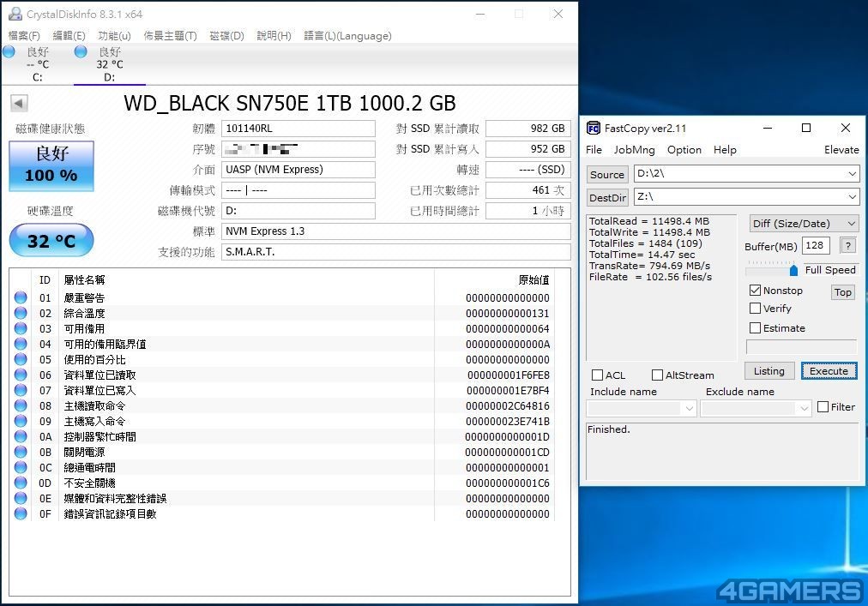The width and height of the screenshot is (868, 606).
Task: Click the 良好 100% health status button
Action: (x=51, y=166)
